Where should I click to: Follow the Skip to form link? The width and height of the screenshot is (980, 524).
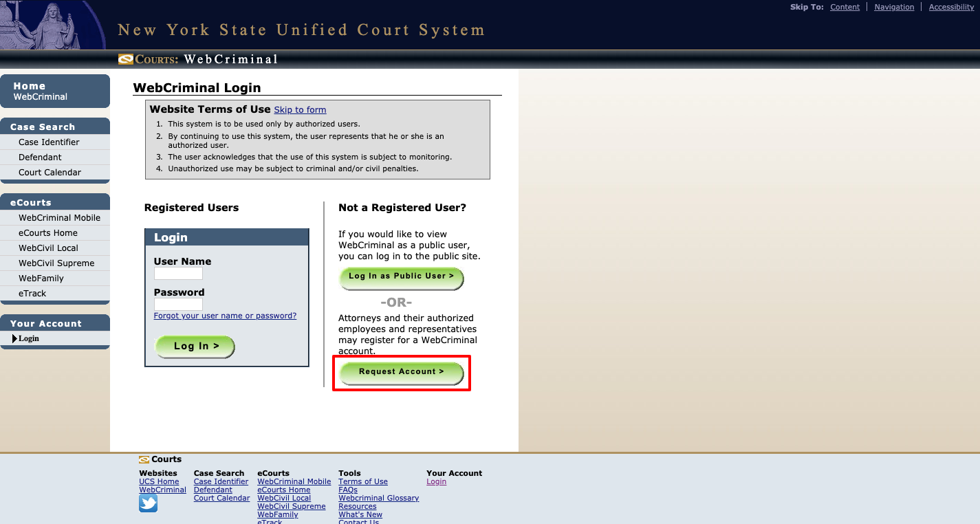point(300,110)
